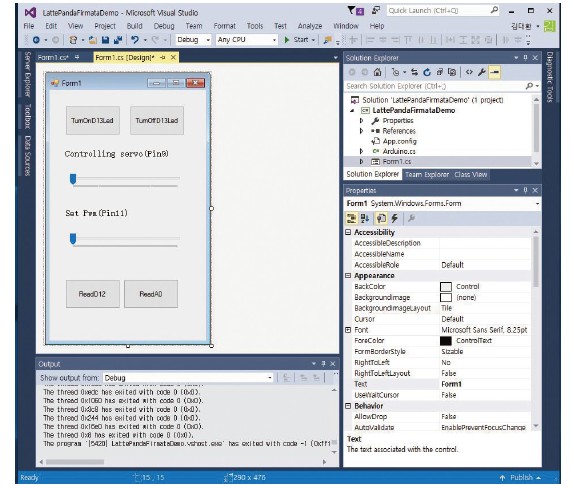Click the feedback icon in title bar

point(375,10)
